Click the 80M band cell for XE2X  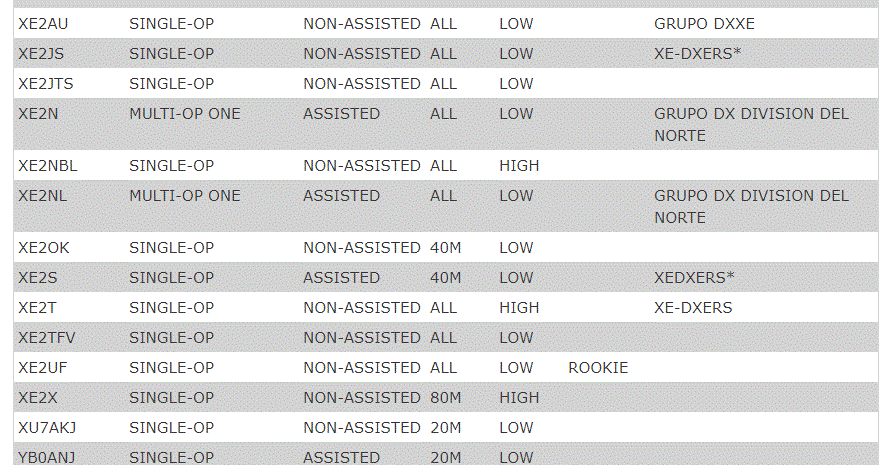(446, 398)
